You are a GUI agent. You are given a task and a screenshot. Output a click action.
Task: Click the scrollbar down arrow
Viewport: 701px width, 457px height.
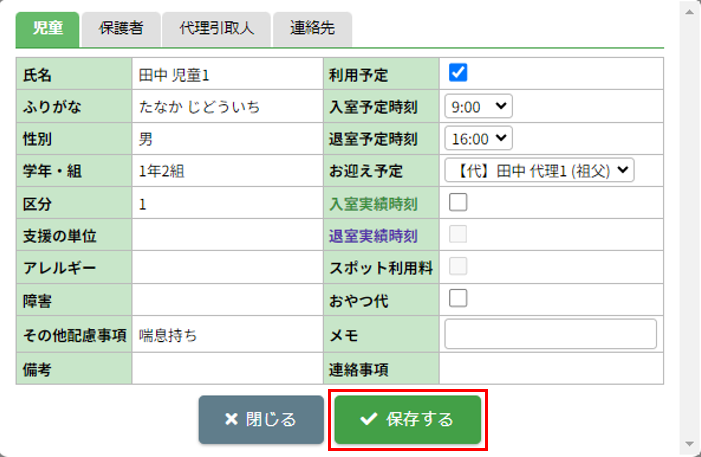point(689,445)
